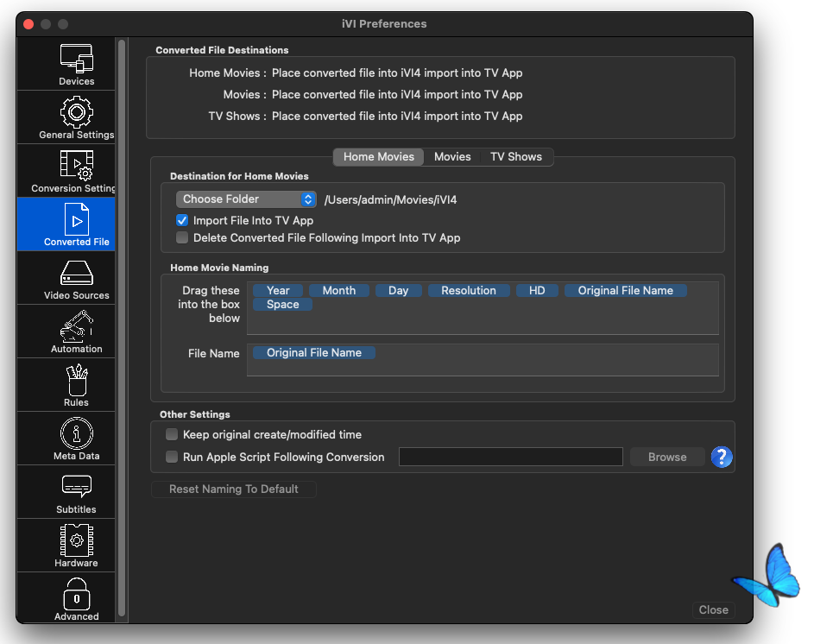The image size is (833, 644).
Task: Tick Run Apple Script Following Conversion
Action: pyautogui.click(x=172, y=458)
